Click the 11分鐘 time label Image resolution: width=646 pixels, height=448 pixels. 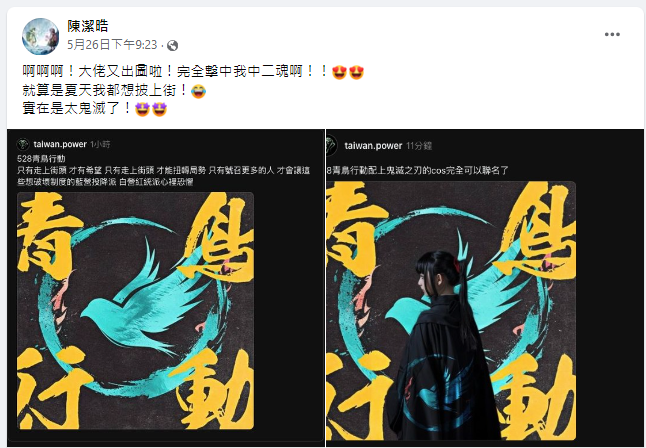419,145
